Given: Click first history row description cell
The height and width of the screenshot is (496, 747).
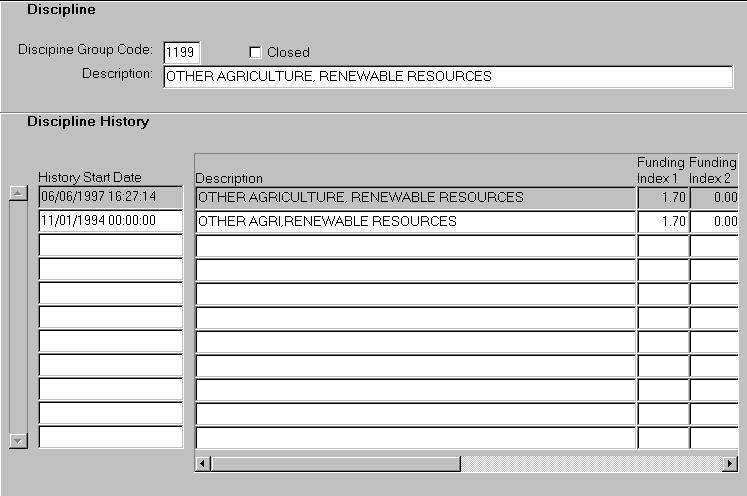Looking at the screenshot, I should coord(415,197).
